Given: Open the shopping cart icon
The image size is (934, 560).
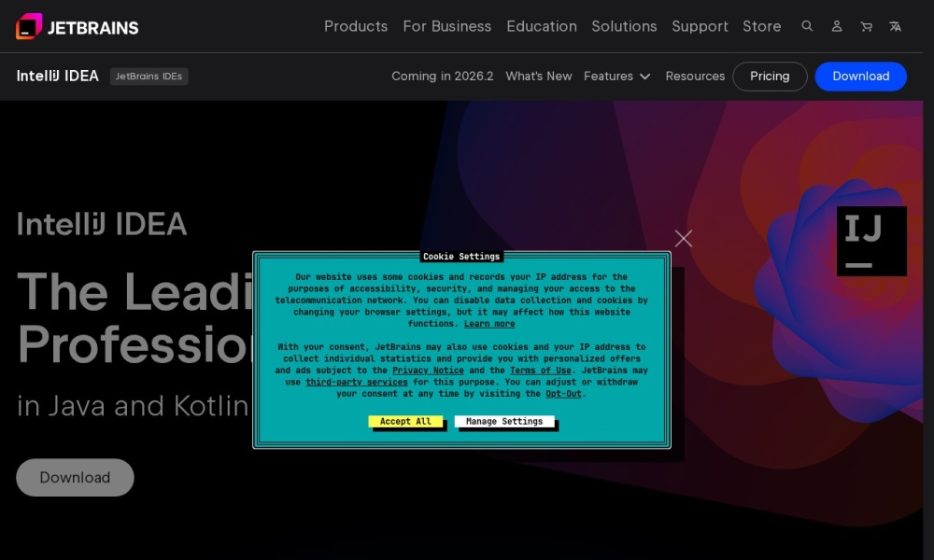Looking at the screenshot, I should pos(866,26).
